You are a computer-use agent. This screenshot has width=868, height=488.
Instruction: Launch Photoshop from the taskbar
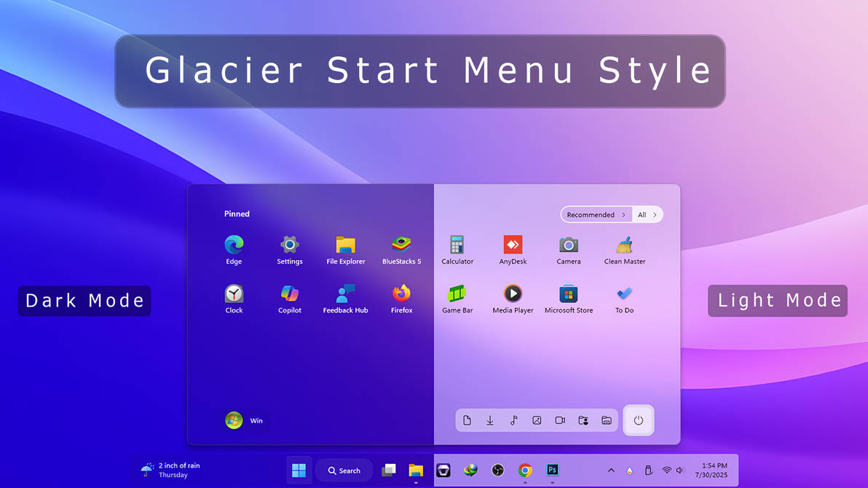click(x=552, y=471)
